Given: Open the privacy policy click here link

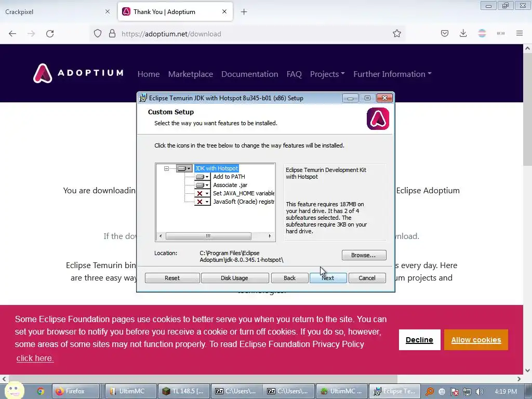Looking at the screenshot, I should [x=35, y=358].
